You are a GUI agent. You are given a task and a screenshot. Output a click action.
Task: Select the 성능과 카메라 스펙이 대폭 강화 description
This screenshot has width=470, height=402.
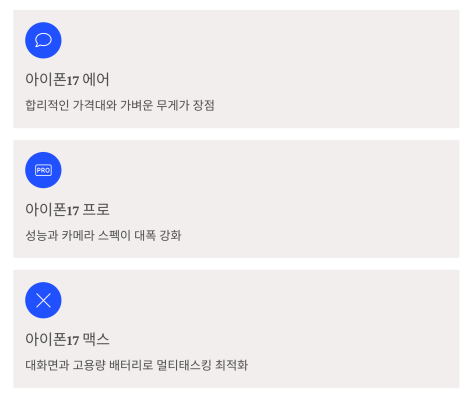pos(103,235)
